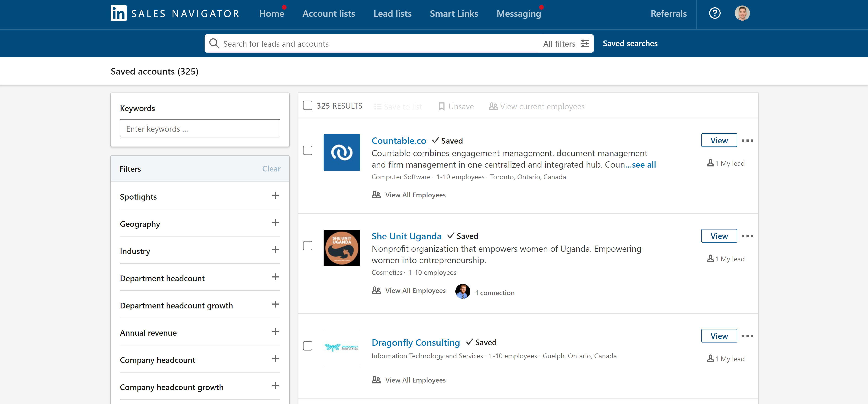Select the She Unit Uganda checkbox
The image size is (868, 404).
[x=308, y=246]
